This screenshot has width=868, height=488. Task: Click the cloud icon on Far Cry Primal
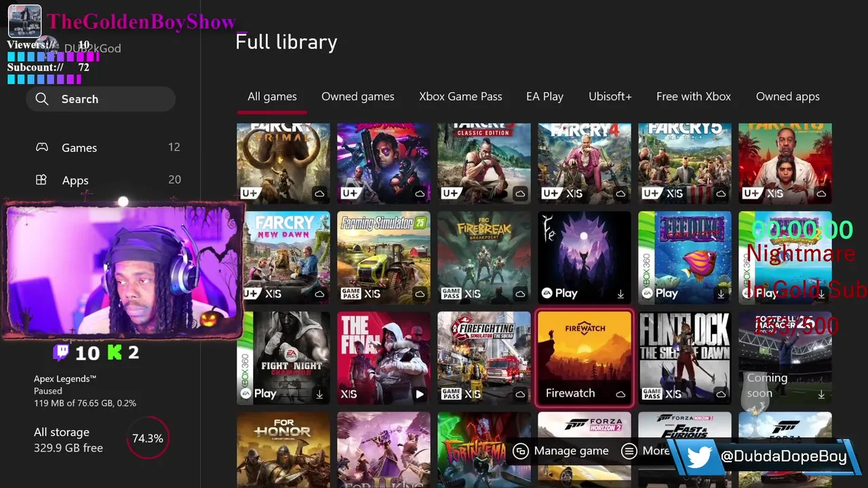(x=319, y=193)
